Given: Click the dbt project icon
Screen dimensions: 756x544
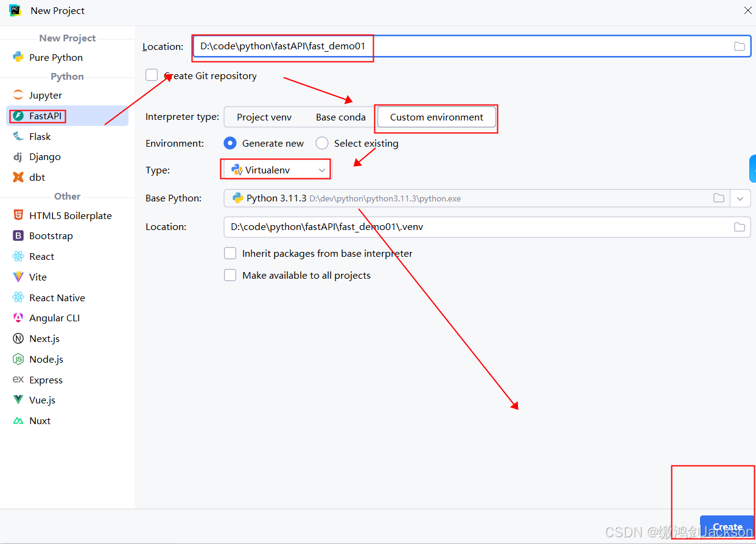Looking at the screenshot, I should [x=18, y=177].
